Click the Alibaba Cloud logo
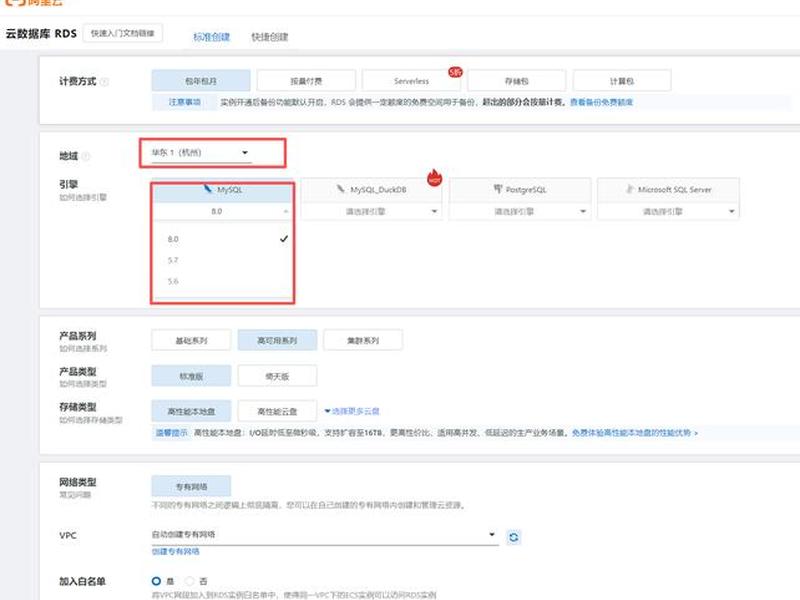Image resolution: width=800 pixels, height=600 pixels. click(34, 3)
